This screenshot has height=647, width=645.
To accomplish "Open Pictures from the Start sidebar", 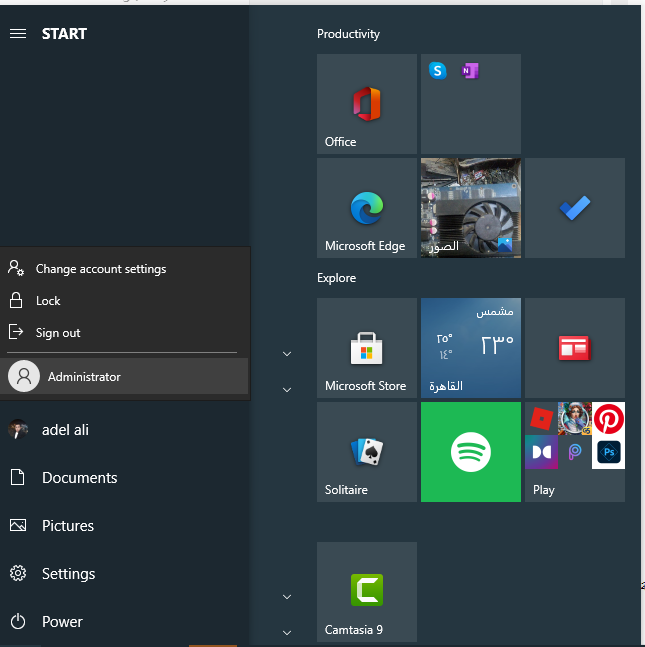I will (124, 526).
